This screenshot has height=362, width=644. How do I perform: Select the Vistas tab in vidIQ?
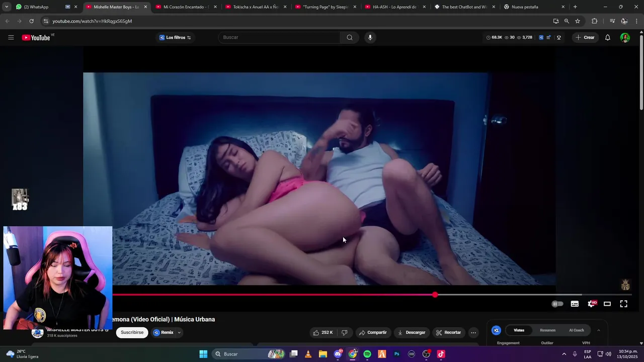(519, 330)
